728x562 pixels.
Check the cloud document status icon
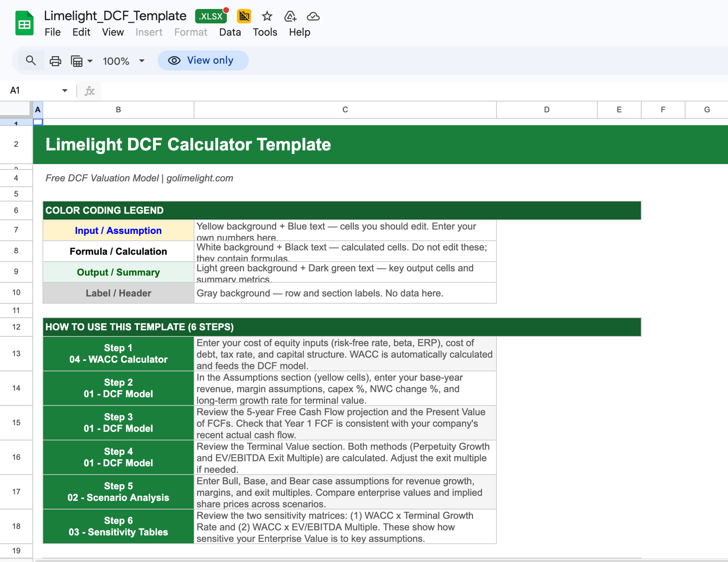tap(313, 16)
